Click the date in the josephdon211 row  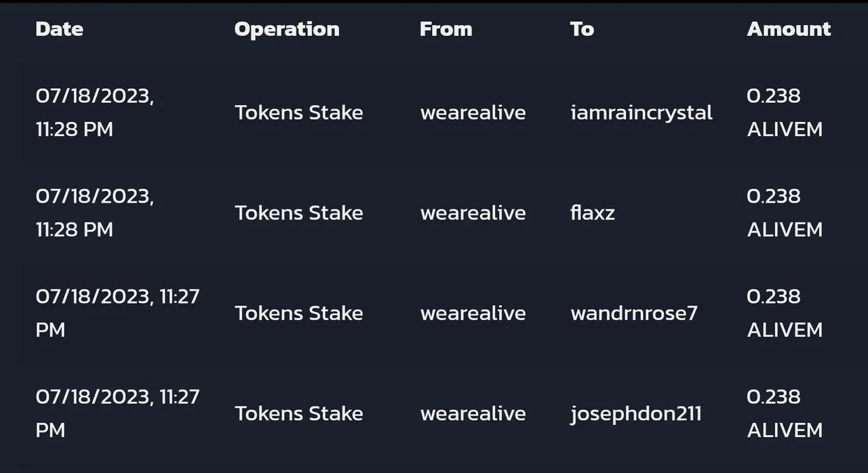[x=117, y=413]
